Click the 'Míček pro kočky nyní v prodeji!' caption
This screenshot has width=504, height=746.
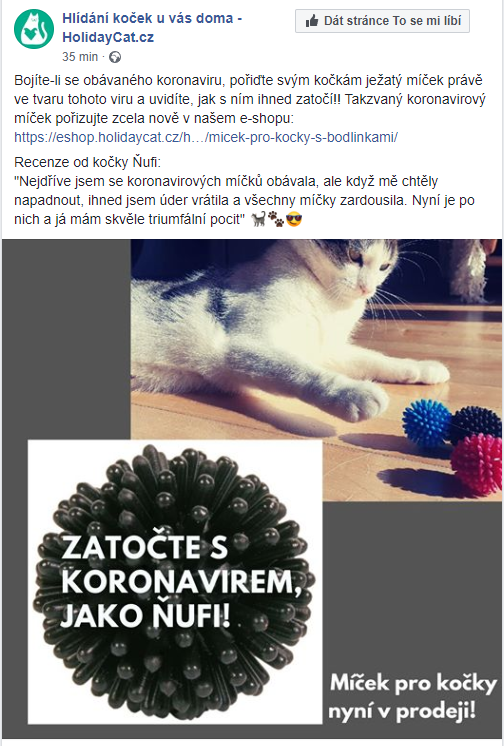413,697
